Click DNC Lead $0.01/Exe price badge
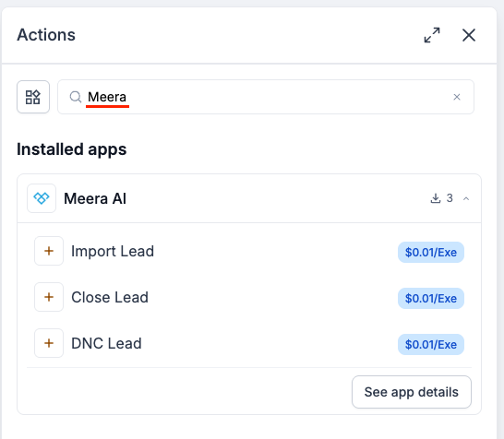This screenshot has width=504, height=439. coord(431,344)
